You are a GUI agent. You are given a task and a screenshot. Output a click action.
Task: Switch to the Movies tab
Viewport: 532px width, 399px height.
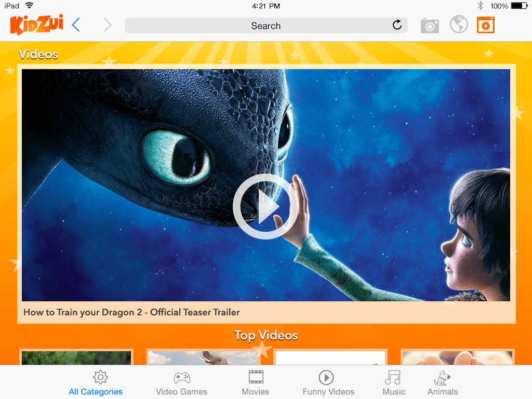255,381
